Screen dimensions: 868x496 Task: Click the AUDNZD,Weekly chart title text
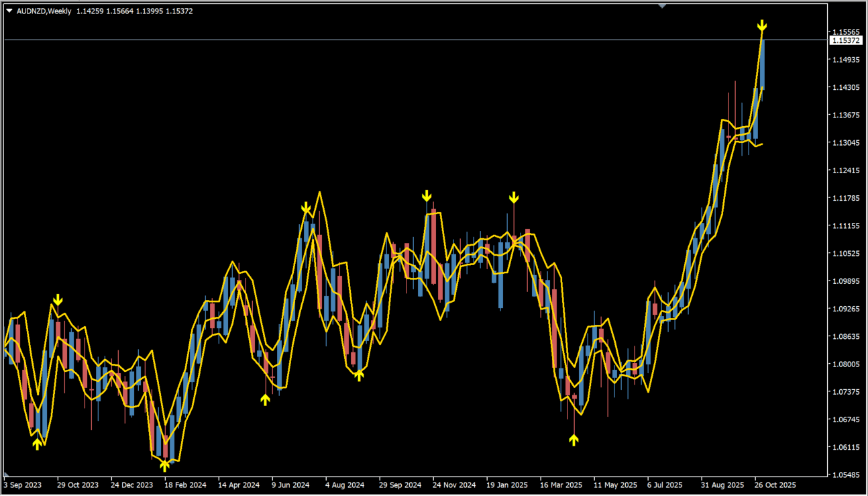coord(43,11)
